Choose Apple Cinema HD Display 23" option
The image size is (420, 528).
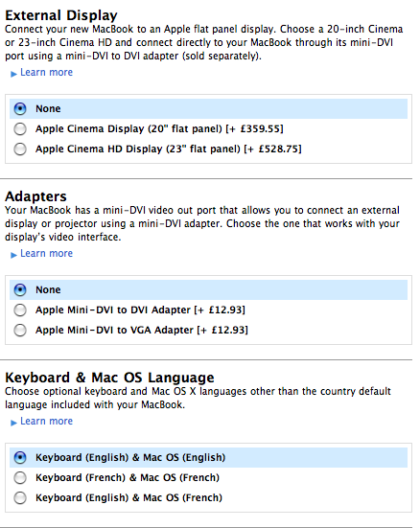tap(20, 149)
